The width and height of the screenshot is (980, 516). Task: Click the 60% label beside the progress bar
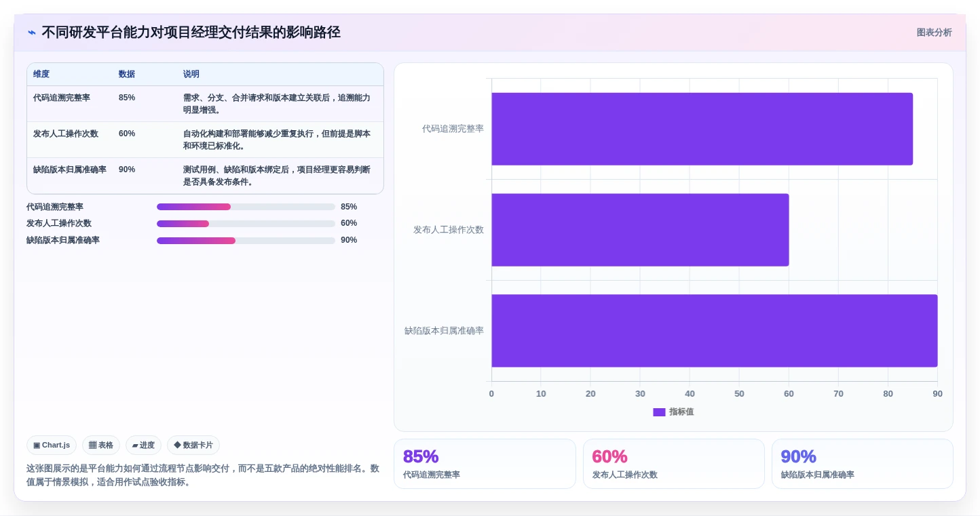tap(349, 224)
